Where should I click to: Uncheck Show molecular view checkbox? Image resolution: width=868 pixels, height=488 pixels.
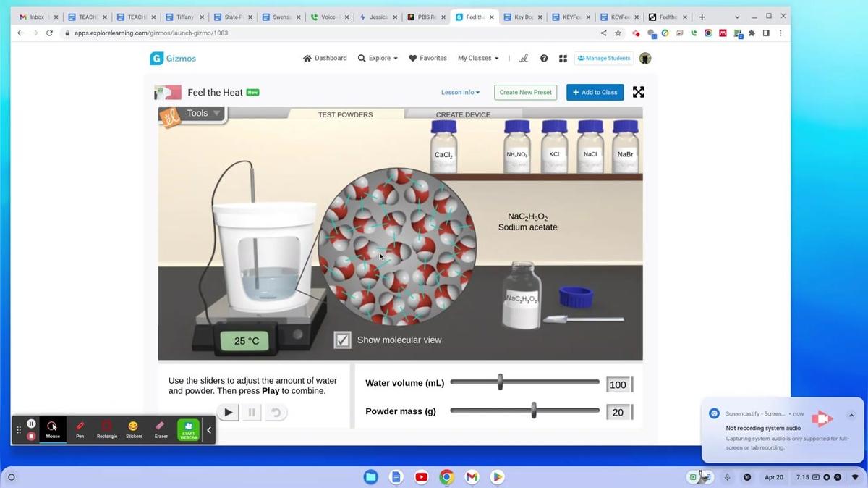342,340
